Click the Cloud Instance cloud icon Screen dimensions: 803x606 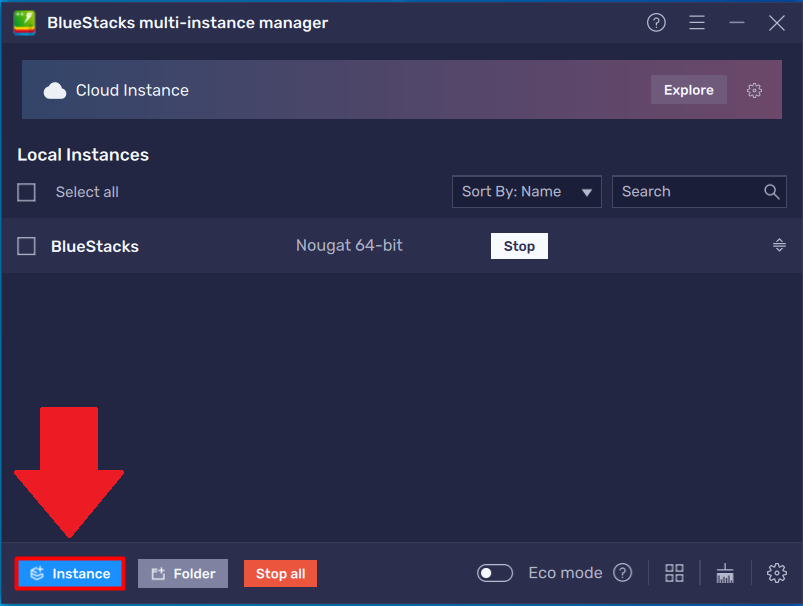coord(55,91)
